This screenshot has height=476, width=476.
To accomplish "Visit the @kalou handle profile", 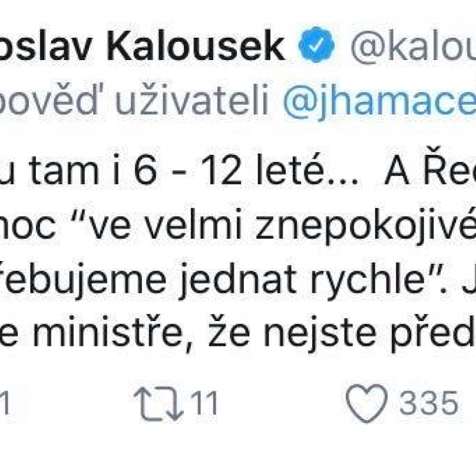I will point(413,46).
